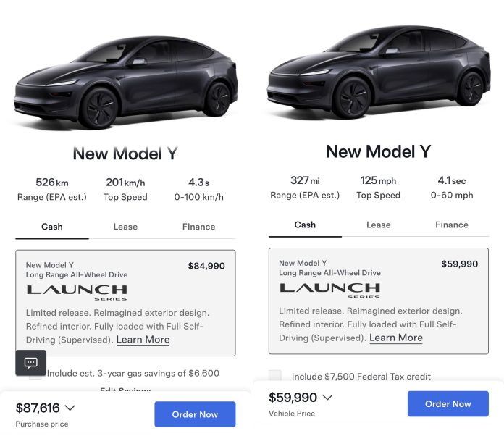
Task: Switch to Lease tab on left panel
Action: (125, 227)
